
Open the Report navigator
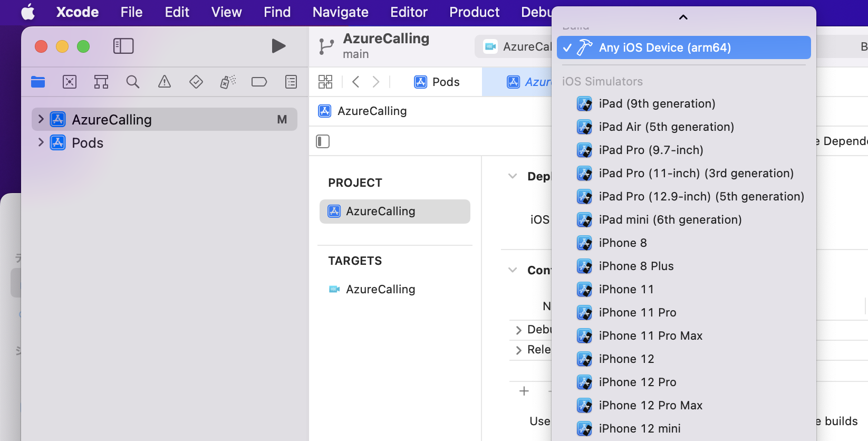click(291, 82)
